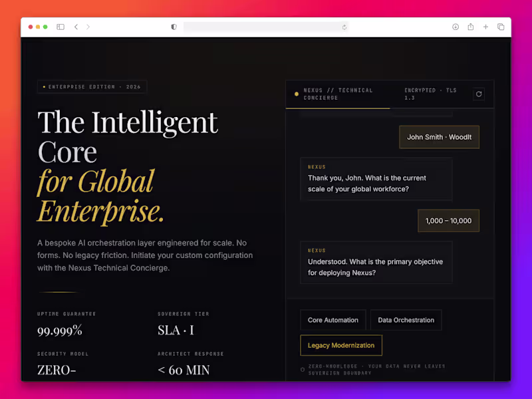Click the message about global workforce scale
The height and width of the screenshot is (399, 532).
point(376,179)
